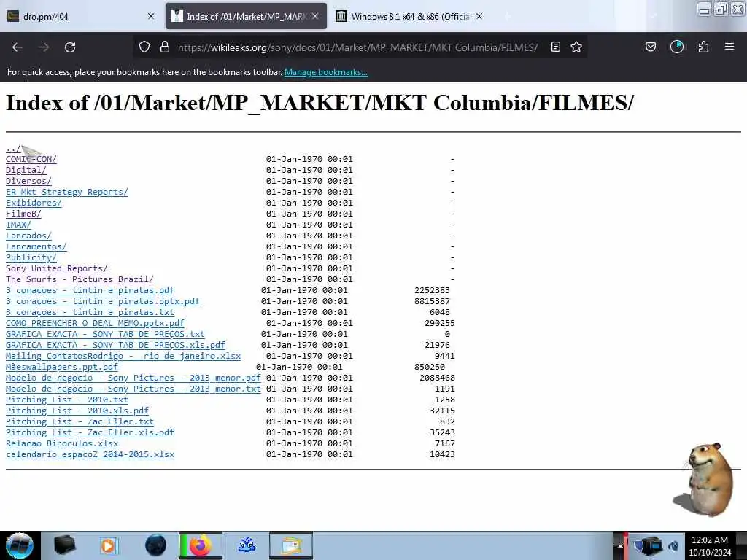Switch to Firefox in the taskbar
Screen dimensions: 747x560
point(201,545)
